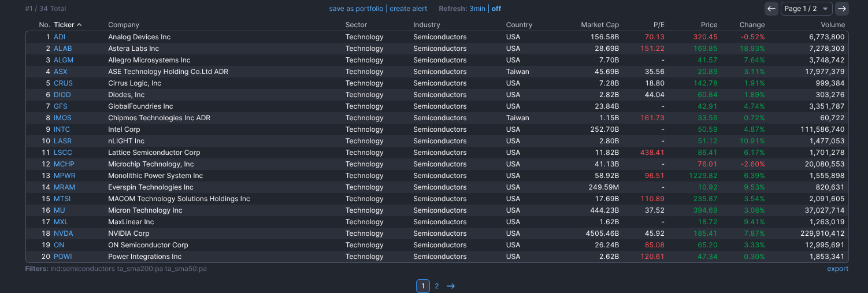Click the bottom pagination next arrow
This screenshot has width=868, height=293.
click(451, 286)
